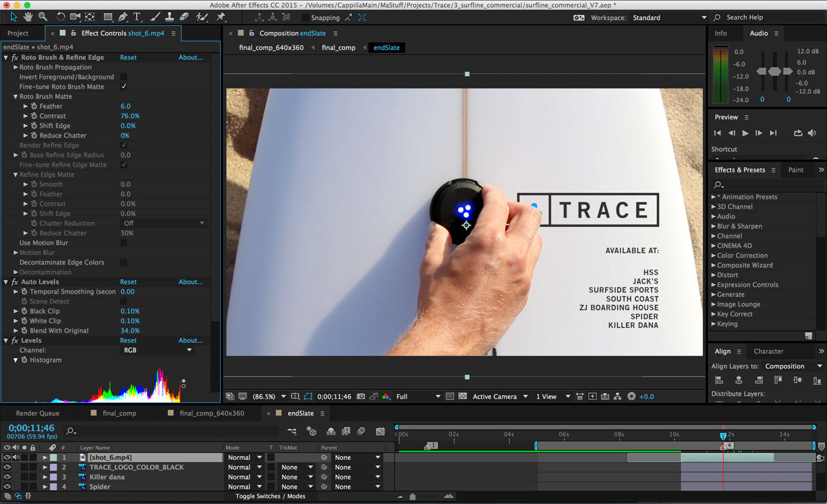Select the Roto Brush tool
The image size is (827, 504).
pyautogui.click(x=202, y=17)
